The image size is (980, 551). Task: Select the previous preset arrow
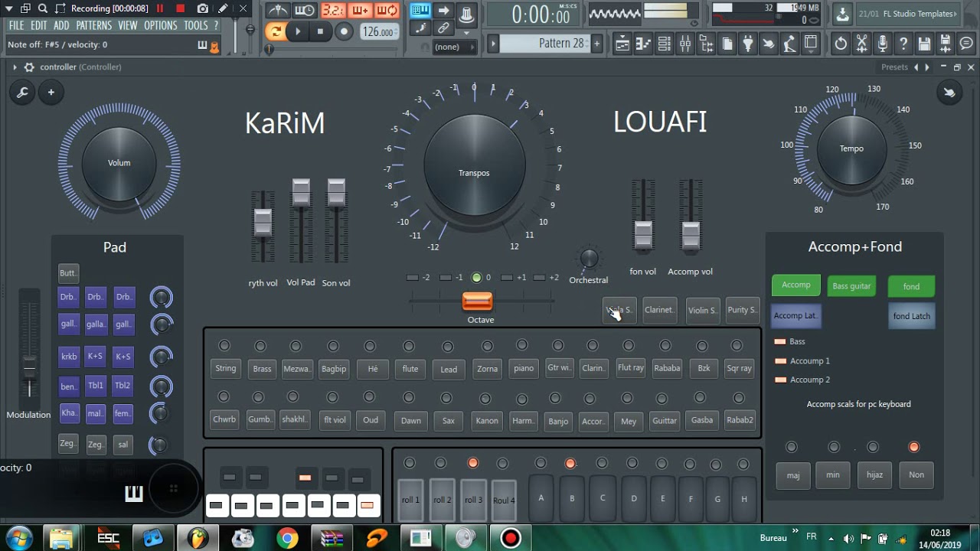[916, 67]
